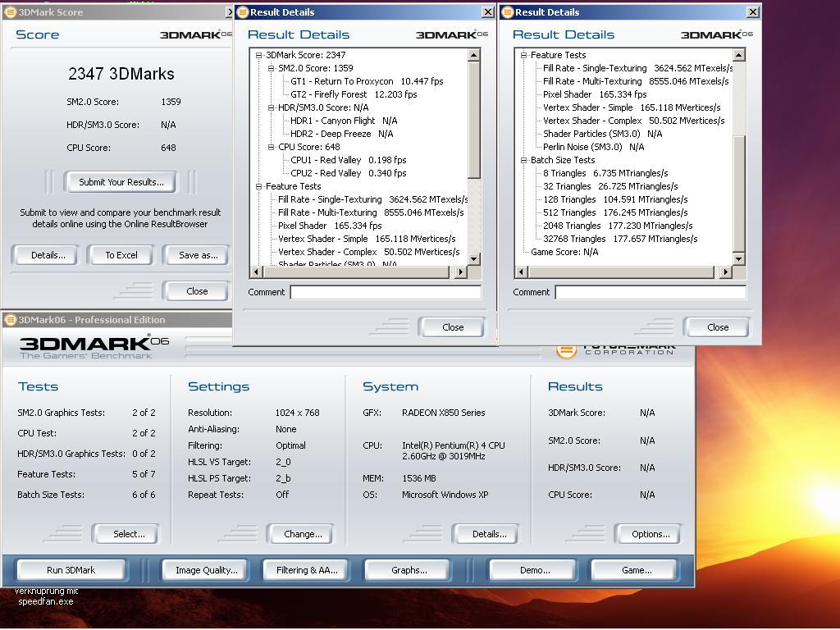Image resolution: width=840 pixels, height=630 pixels.
Task: Collapse the Batch Size Tests node
Action: (x=523, y=160)
